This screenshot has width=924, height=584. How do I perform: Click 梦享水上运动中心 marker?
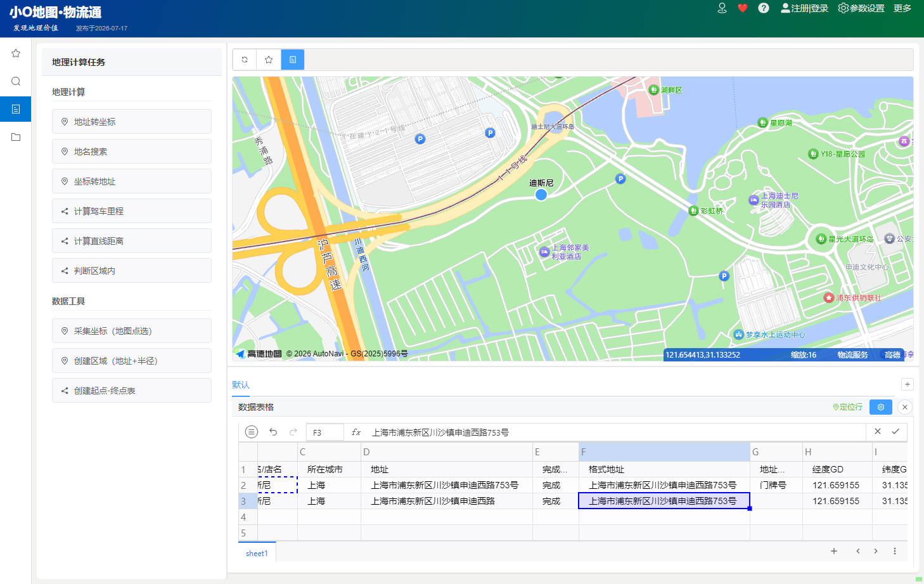click(x=738, y=335)
